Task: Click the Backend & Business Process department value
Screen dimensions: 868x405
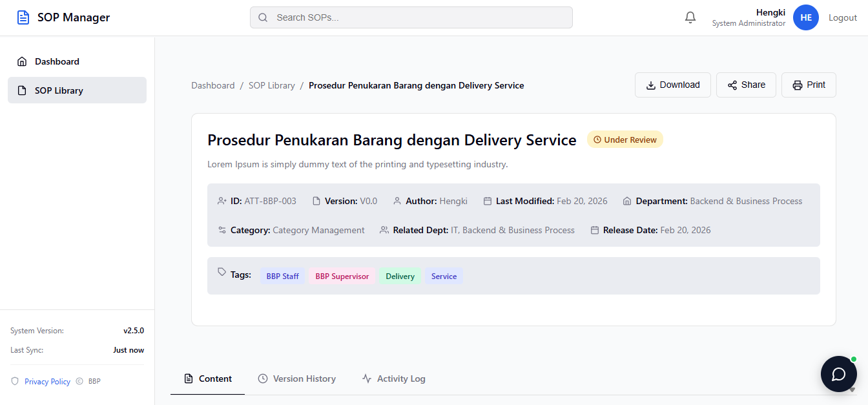Action: tap(746, 201)
